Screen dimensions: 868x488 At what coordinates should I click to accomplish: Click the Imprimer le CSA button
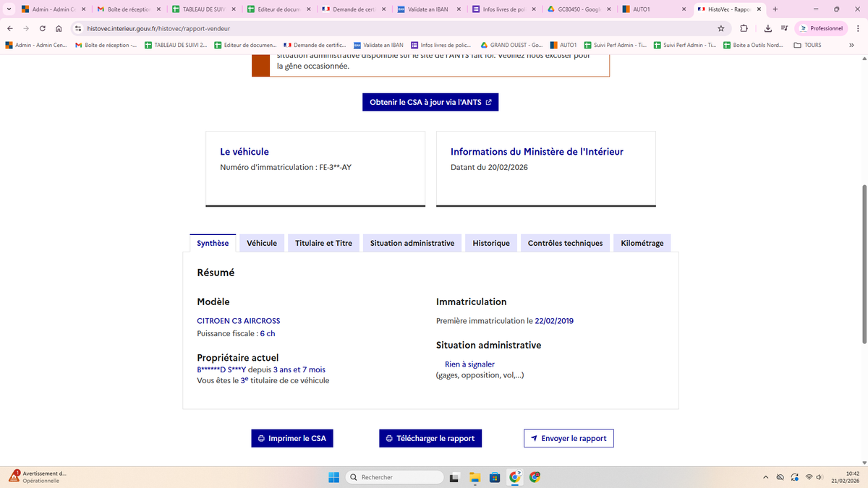(x=292, y=438)
